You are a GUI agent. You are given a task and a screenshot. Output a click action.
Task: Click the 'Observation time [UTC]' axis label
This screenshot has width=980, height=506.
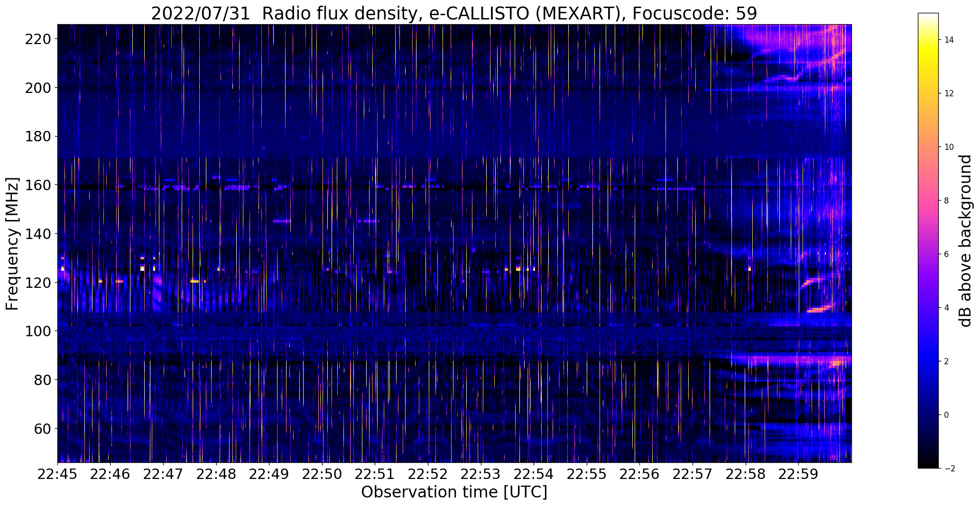[454, 492]
